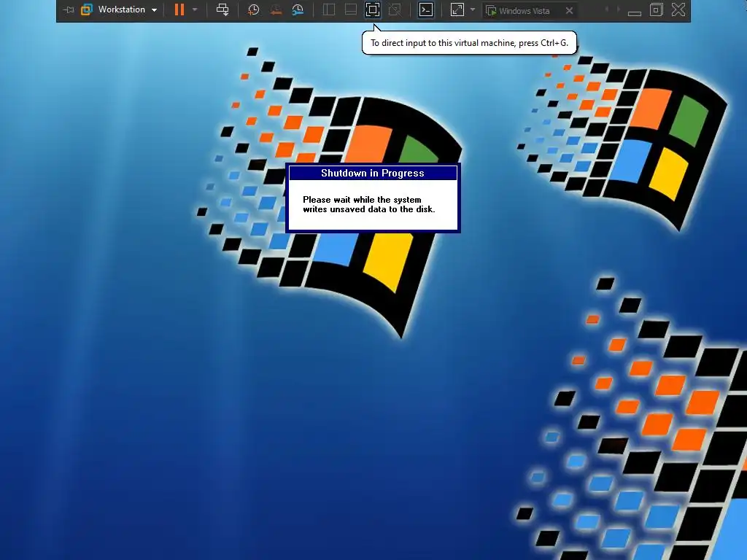
Task: Open the snapshot manager
Action: pos(298,9)
